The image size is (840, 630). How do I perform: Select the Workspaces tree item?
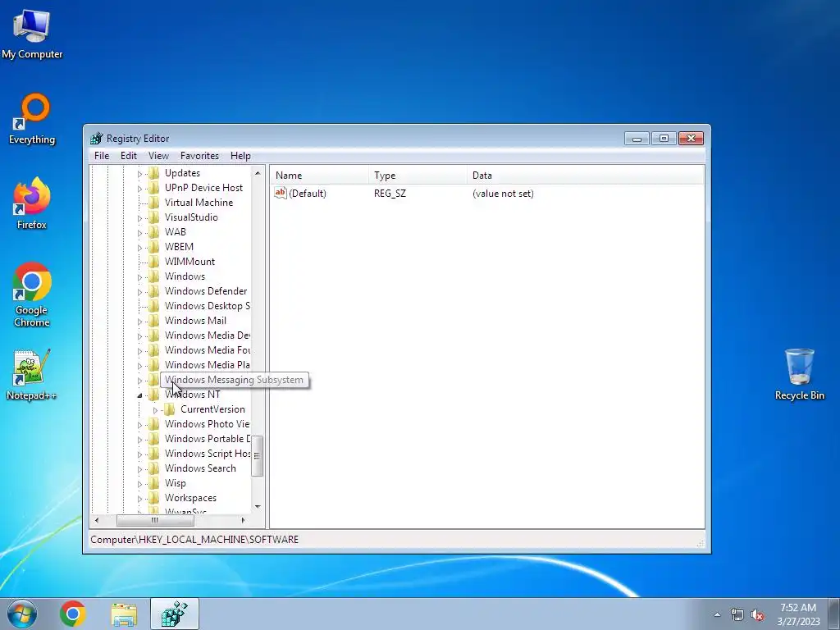pyautogui.click(x=190, y=498)
